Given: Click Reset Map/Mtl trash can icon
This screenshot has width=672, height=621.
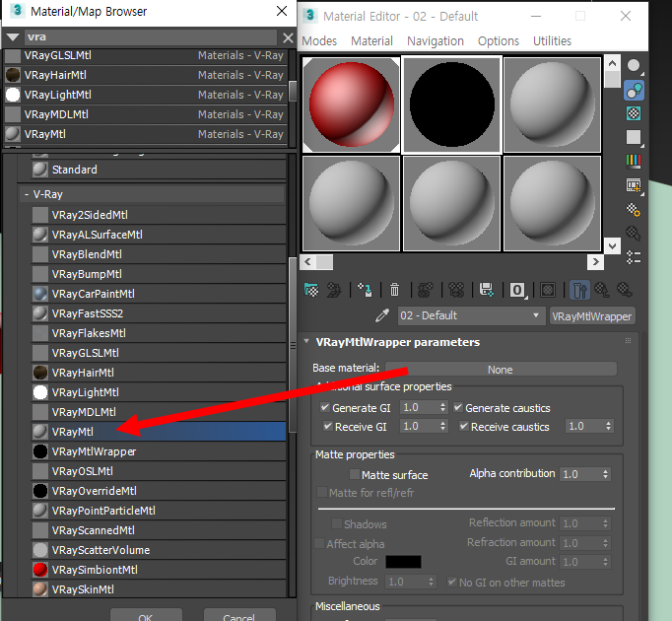Looking at the screenshot, I should pos(394,291).
